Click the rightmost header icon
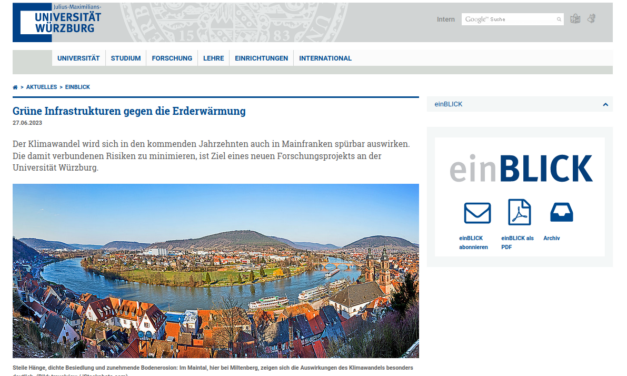 point(591,19)
